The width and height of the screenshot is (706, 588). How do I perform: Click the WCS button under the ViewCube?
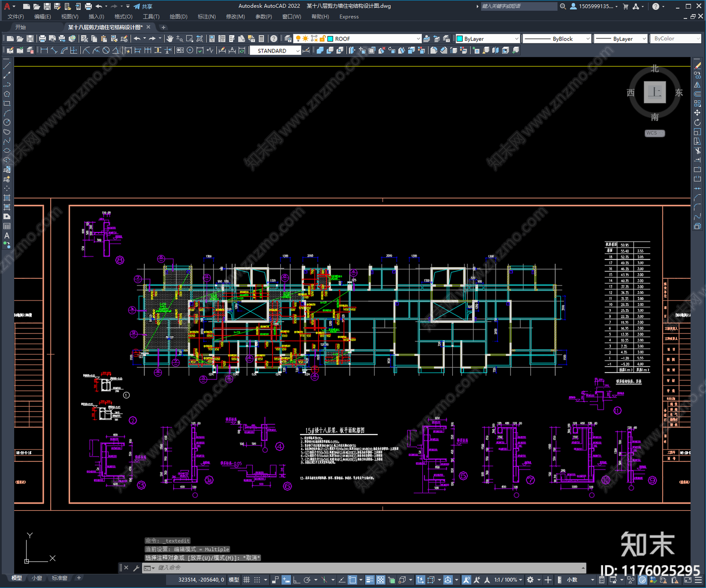(654, 133)
